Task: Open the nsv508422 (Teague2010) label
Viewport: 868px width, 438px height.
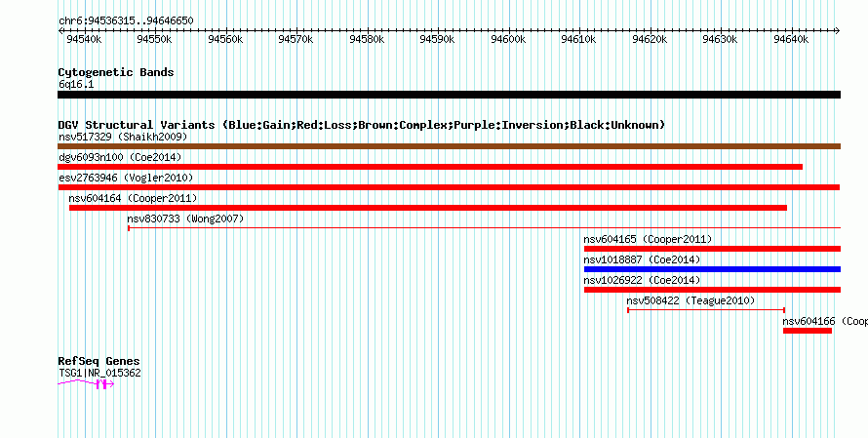Action: click(690, 300)
